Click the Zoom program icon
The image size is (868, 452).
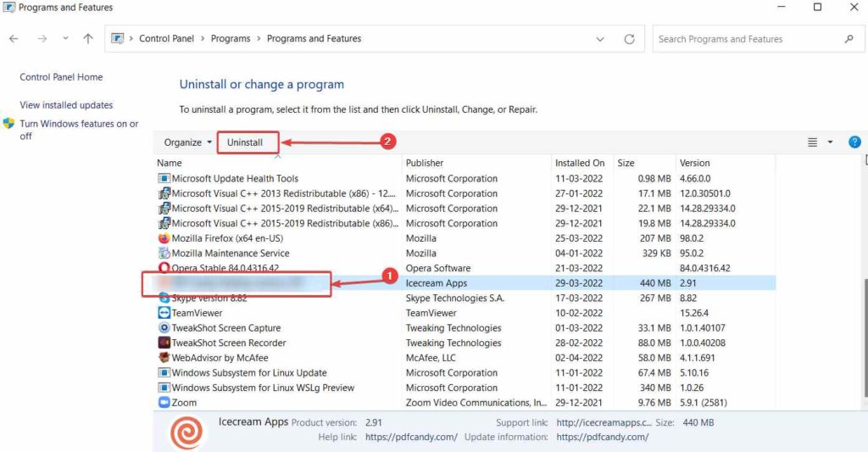164,403
